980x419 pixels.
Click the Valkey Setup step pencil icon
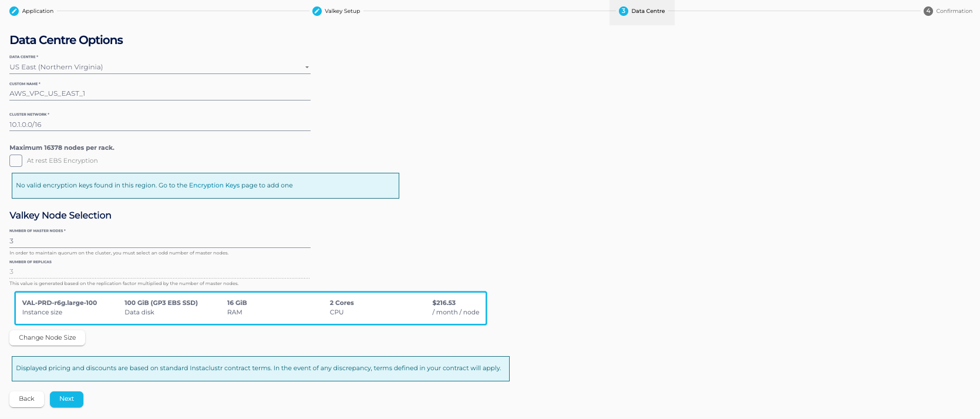(317, 11)
